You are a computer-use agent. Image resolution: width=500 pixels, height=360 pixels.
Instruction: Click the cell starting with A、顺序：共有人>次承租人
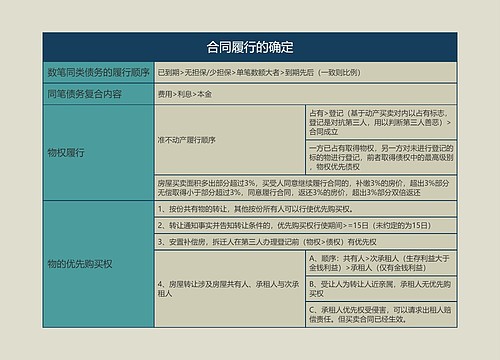coord(381,263)
